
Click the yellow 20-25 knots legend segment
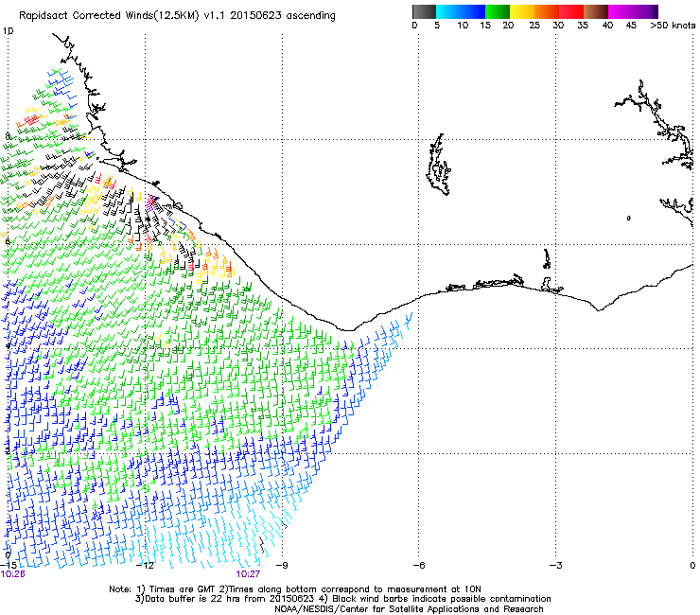tap(522, 11)
